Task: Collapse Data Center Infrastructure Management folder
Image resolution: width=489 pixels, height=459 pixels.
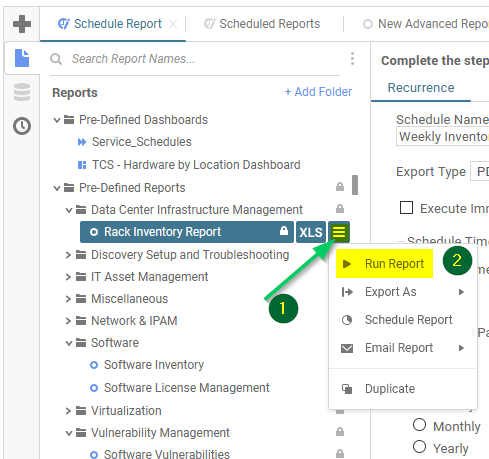Action: (x=69, y=210)
